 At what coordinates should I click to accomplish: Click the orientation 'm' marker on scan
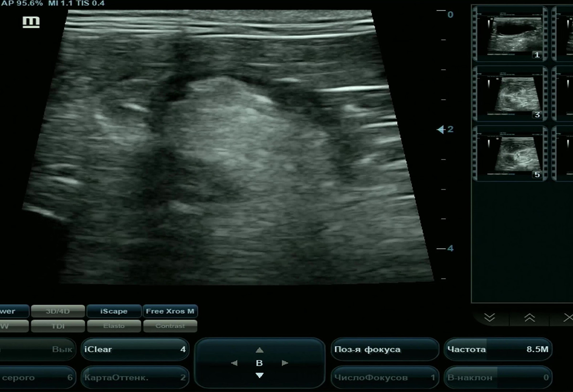[31, 22]
